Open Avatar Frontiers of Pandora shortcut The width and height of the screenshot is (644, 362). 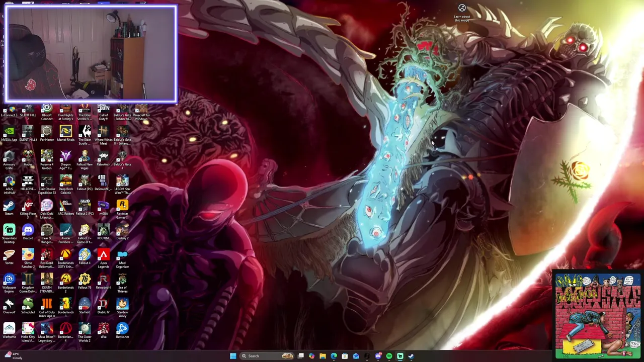(x=65, y=234)
